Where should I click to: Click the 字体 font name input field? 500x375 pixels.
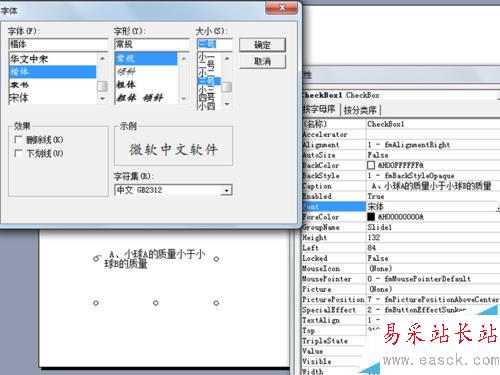(x=58, y=44)
